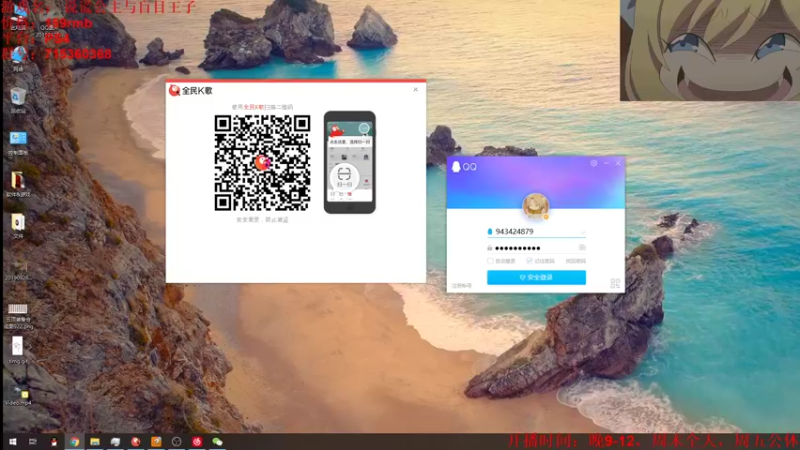The height and width of the screenshot is (450, 800).
Task: Click the OBS Studio taskbar icon
Action: point(177,442)
